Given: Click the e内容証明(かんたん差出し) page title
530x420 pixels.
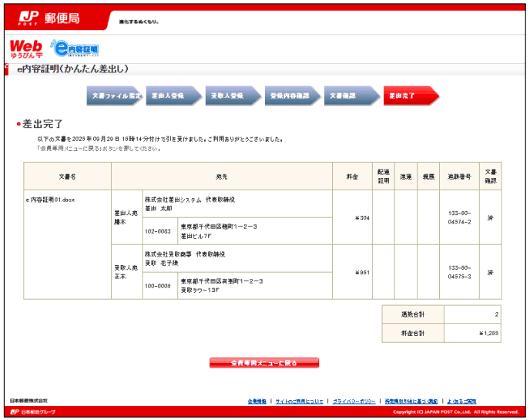Looking at the screenshot, I should point(72,69).
